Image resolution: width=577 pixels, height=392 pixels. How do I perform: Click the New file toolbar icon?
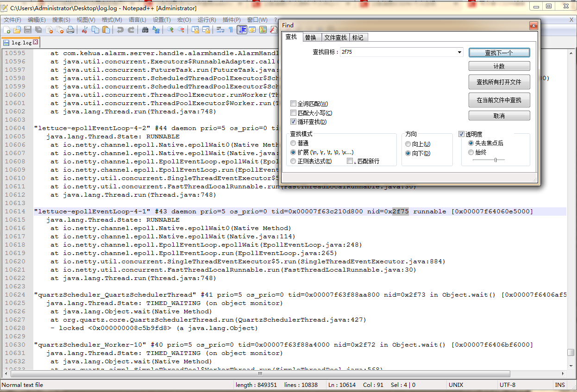coord(6,30)
